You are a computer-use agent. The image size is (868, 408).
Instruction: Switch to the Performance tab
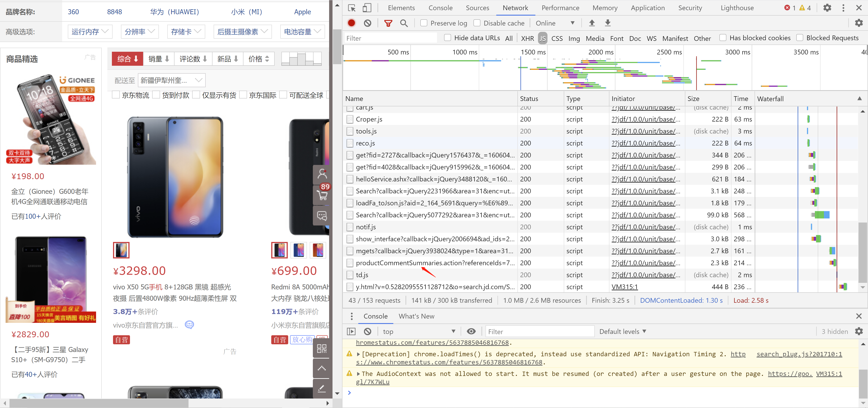560,8
